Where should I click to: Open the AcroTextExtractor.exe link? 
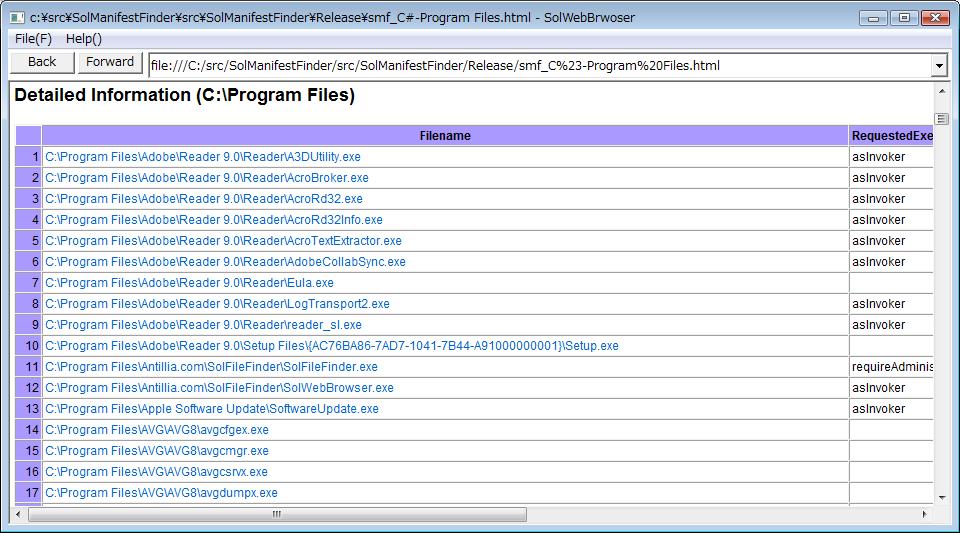click(x=223, y=240)
